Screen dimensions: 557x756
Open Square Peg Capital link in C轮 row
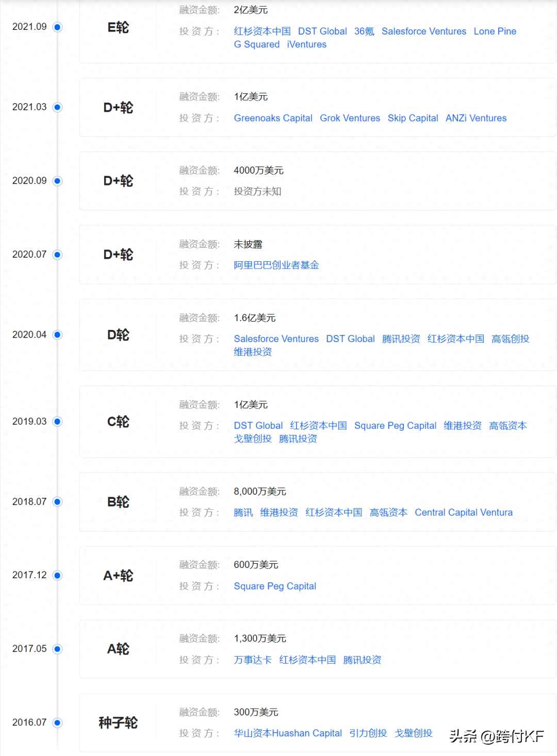pyautogui.click(x=396, y=426)
